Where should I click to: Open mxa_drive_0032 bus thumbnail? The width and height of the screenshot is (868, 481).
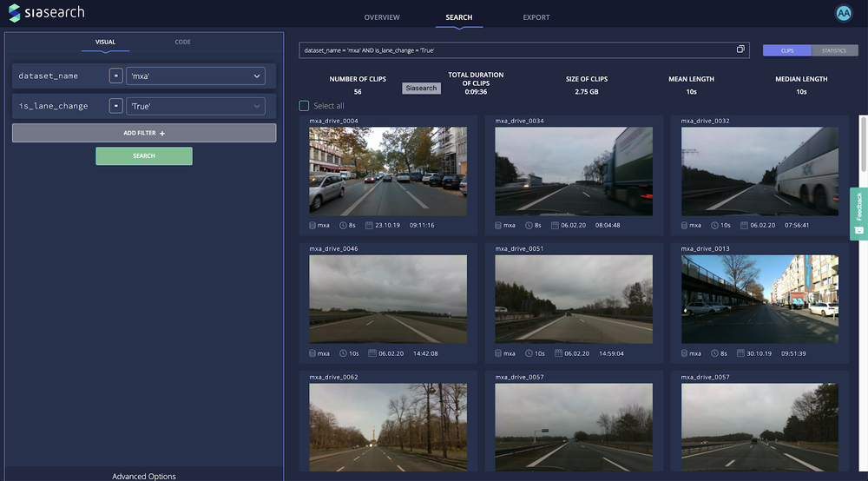tap(759, 171)
